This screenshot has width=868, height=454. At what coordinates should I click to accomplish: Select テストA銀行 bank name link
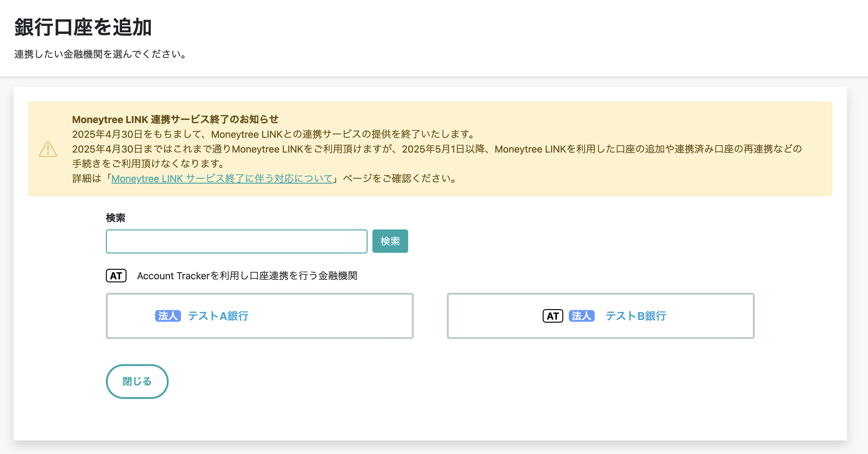218,316
